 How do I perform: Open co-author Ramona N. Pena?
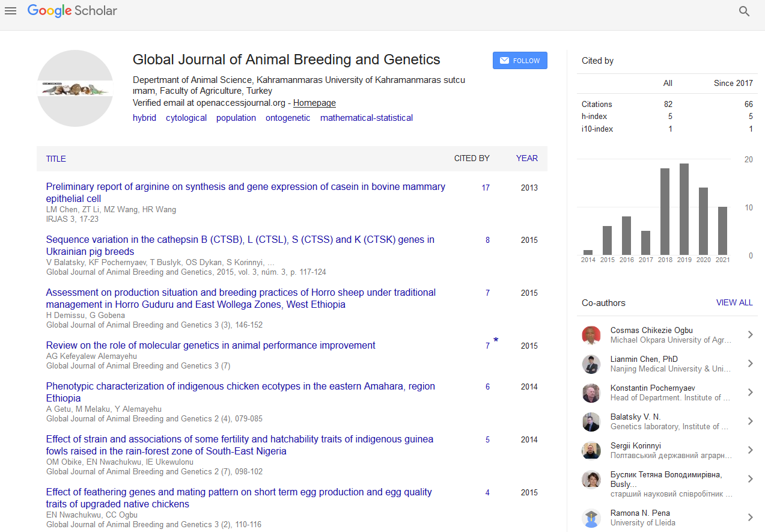[640, 513]
